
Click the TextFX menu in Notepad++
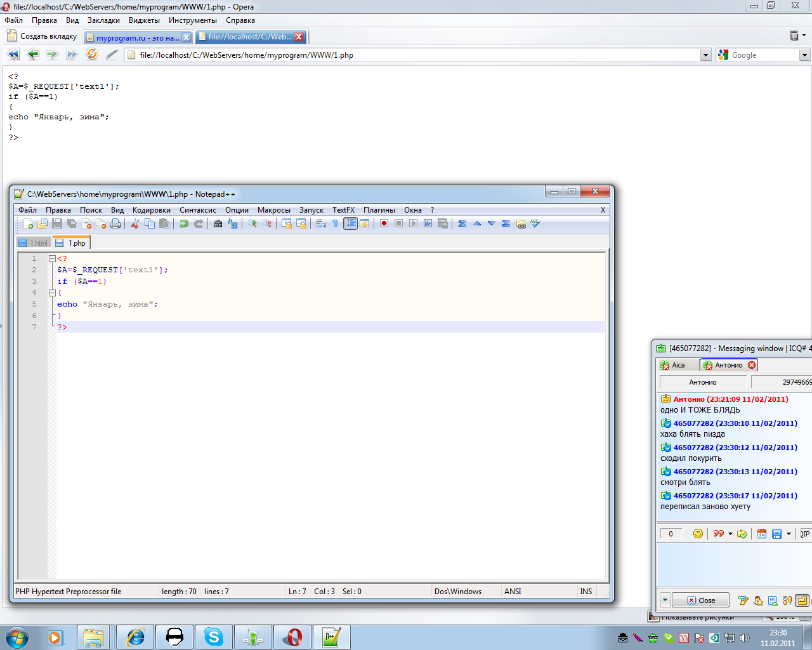(343, 210)
